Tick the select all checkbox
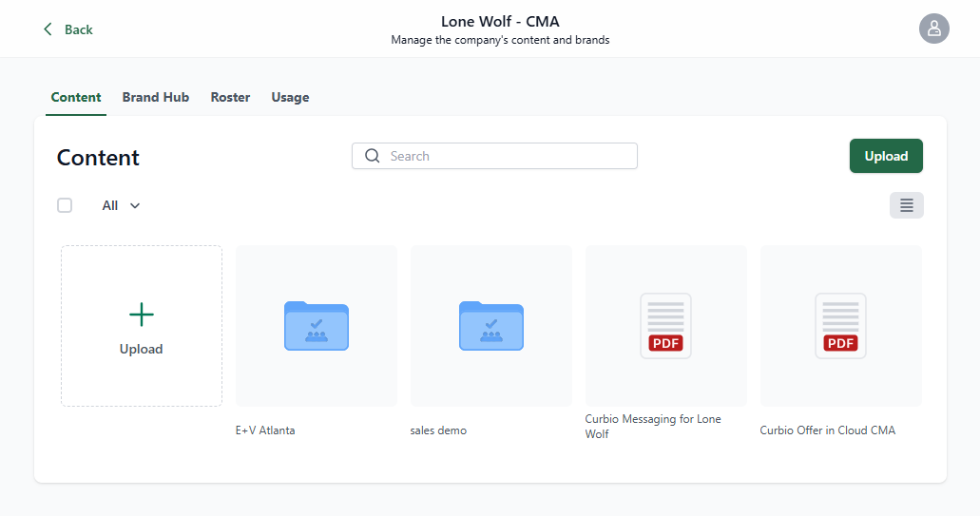The height and width of the screenshot is (516, 980). pos(65,205)
